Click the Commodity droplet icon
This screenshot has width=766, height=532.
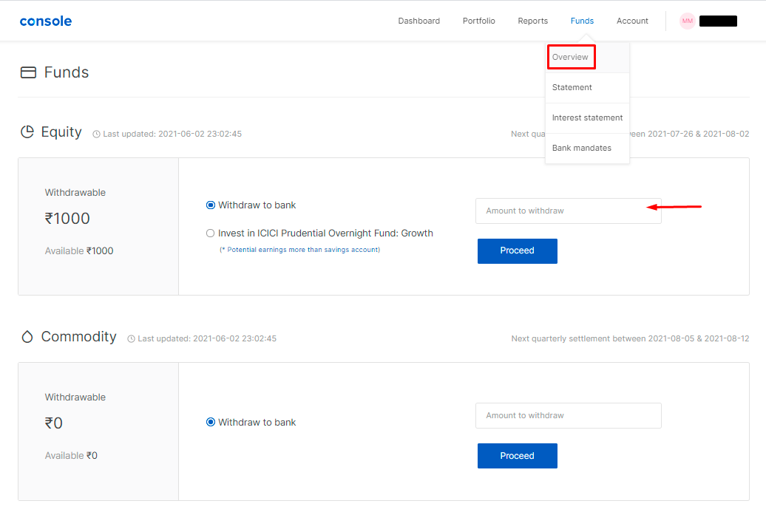tap(27, 337)
